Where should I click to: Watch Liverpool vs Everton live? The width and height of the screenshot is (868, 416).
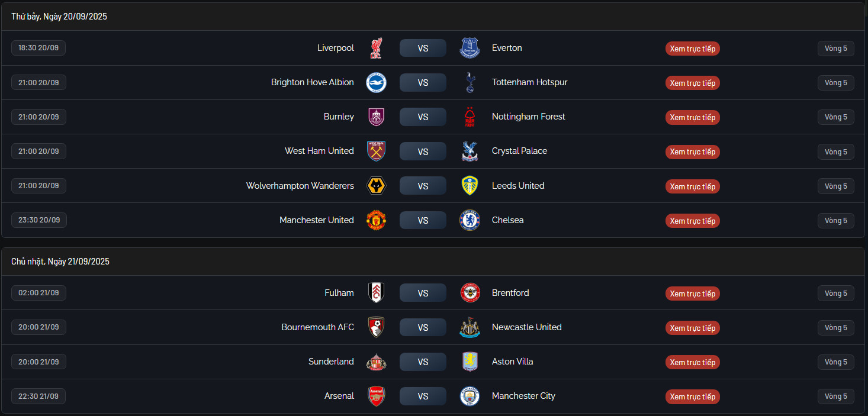click(692, 49)
